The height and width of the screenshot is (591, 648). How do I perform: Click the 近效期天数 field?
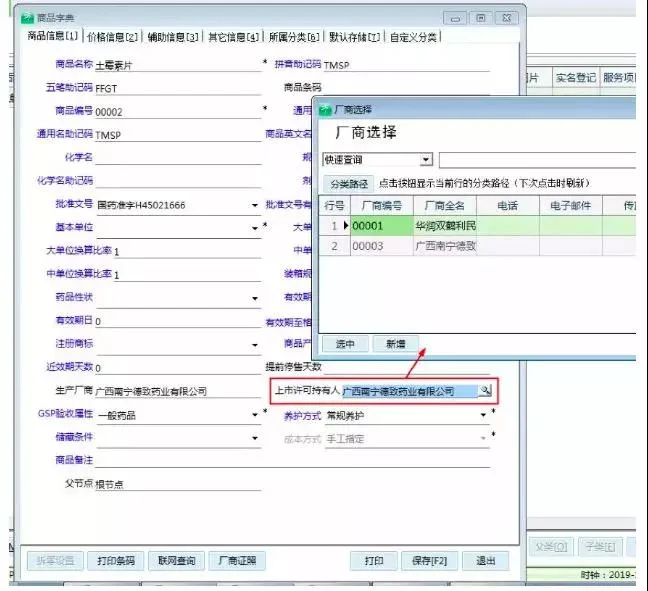click(x=178, y=368)
